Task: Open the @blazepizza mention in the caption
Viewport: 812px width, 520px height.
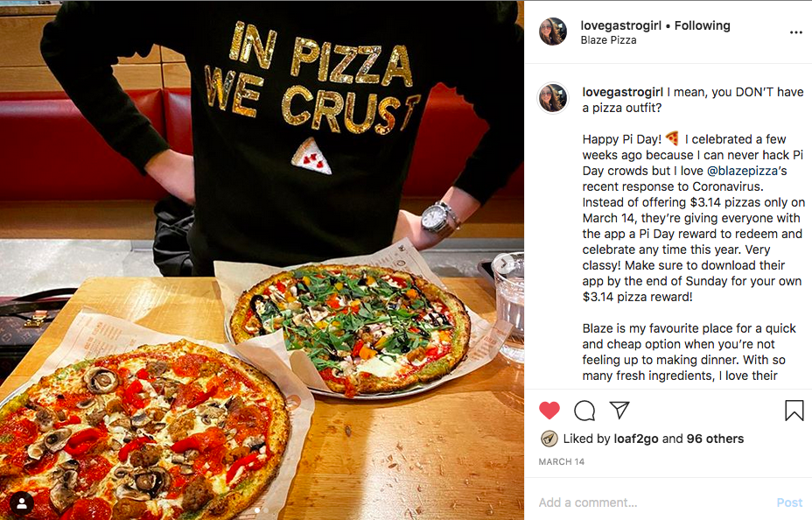Action: coord(743,171)
